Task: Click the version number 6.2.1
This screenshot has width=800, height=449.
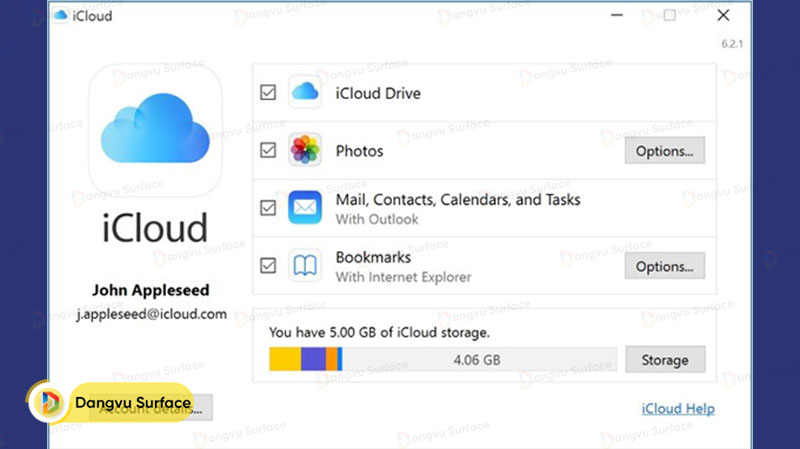Action: tap(732, 43)
